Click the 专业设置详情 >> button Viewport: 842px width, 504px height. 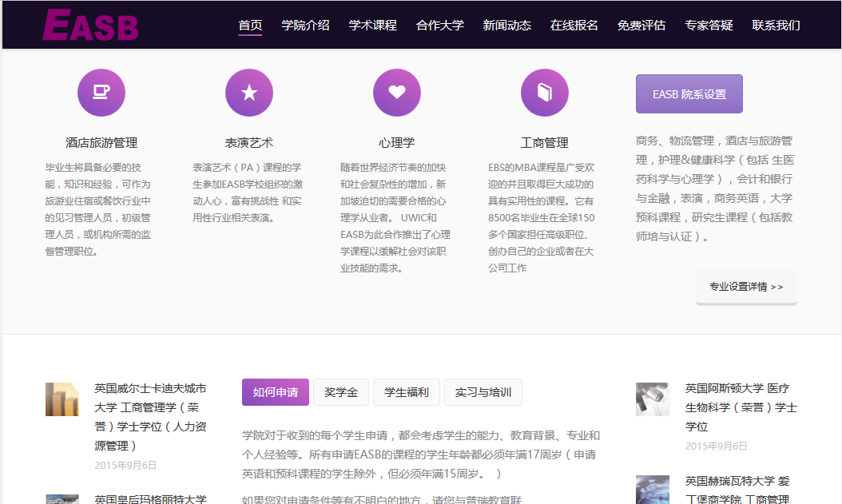click(746, 287)
